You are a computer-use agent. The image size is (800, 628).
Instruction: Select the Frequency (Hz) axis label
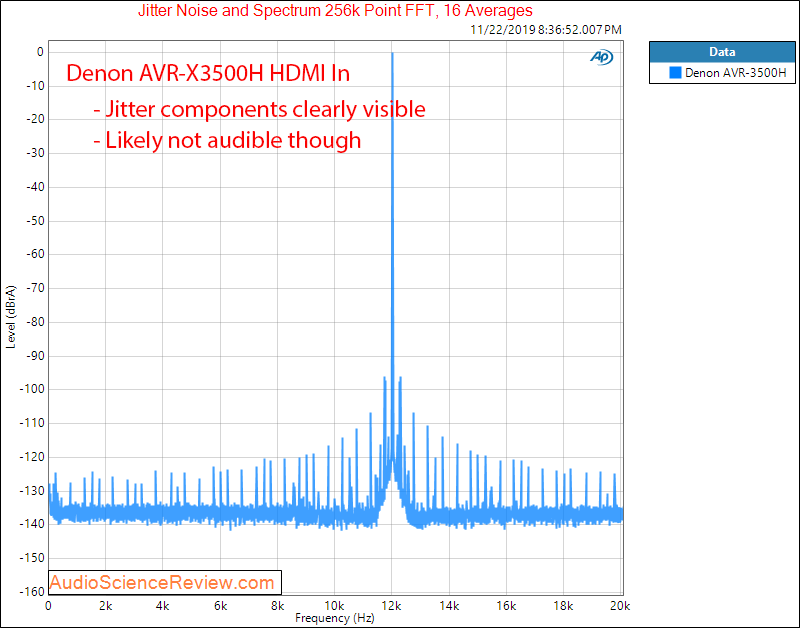335,618
